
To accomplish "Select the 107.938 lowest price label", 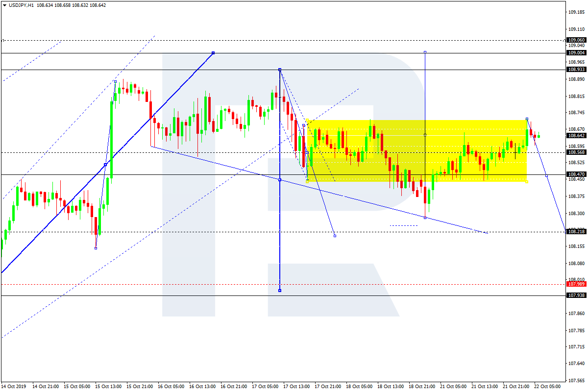I will [576, 294].
